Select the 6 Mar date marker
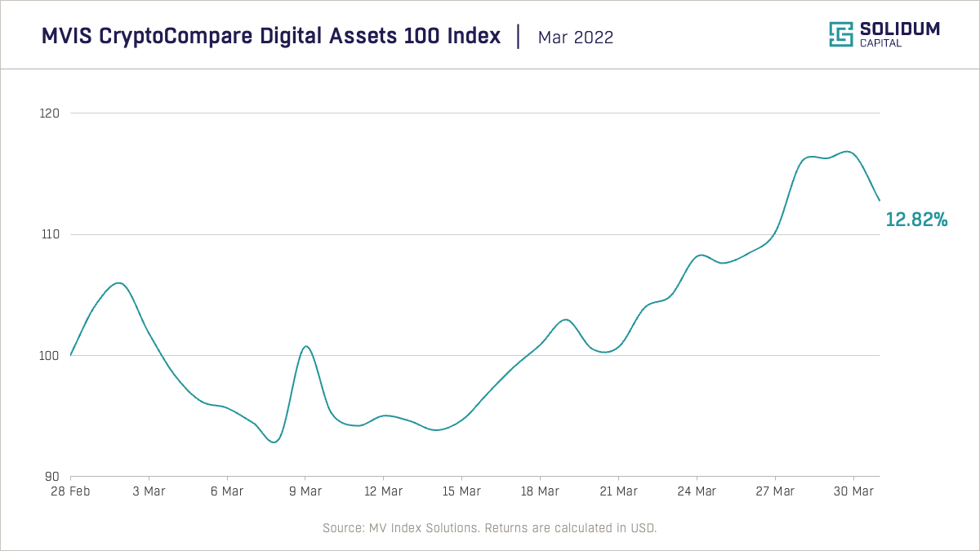Viewport: 980px width, 551px height. click(x=227, y=491)
